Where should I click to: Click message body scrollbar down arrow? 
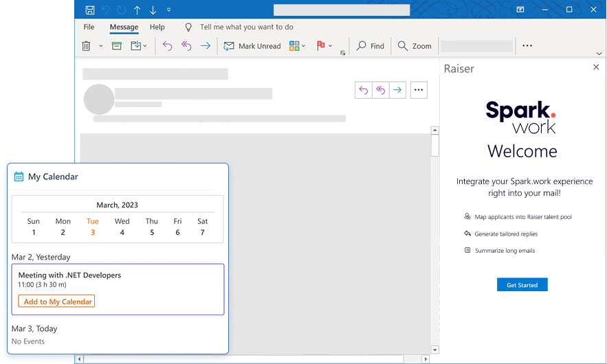[434, 350]
